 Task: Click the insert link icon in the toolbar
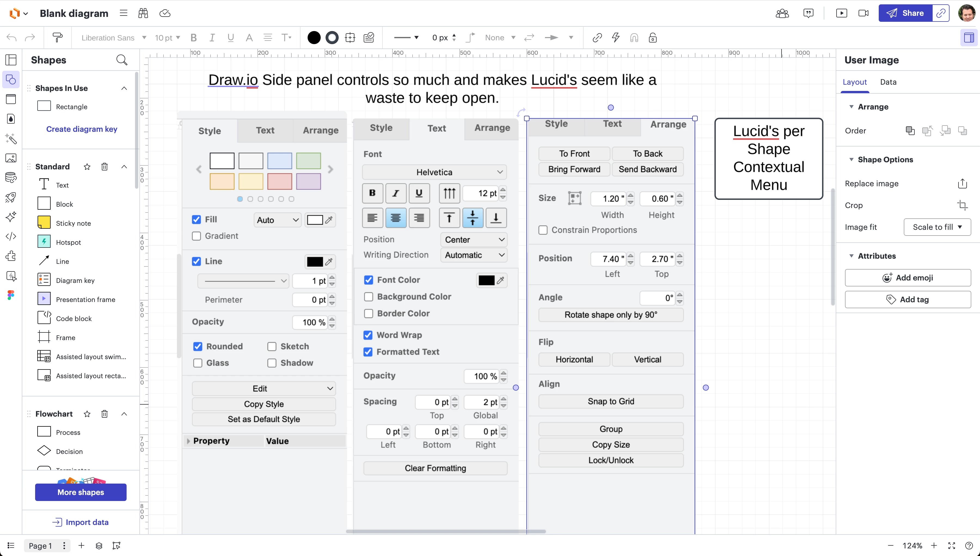point(597,37)
